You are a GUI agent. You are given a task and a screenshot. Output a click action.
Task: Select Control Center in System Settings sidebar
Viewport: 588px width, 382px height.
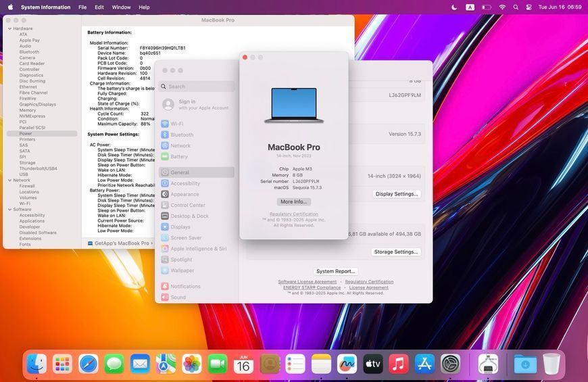[197, 206]
